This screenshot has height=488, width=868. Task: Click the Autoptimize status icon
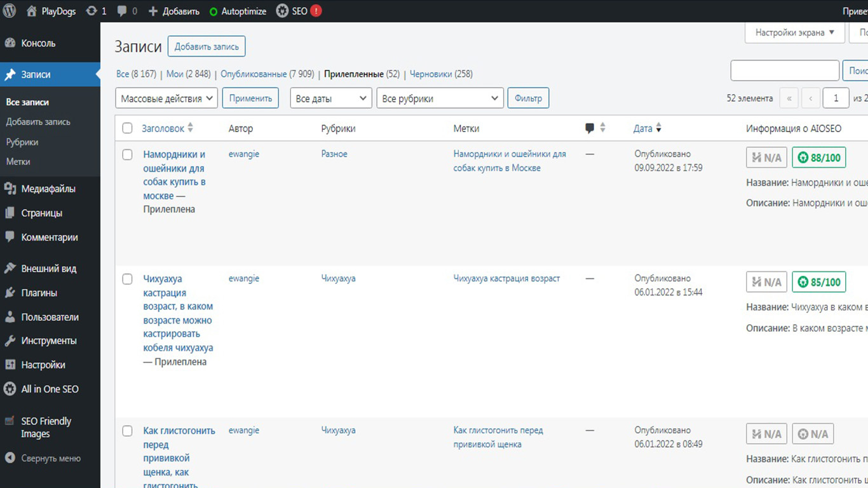pyautogui.click(x=213, y=11)
